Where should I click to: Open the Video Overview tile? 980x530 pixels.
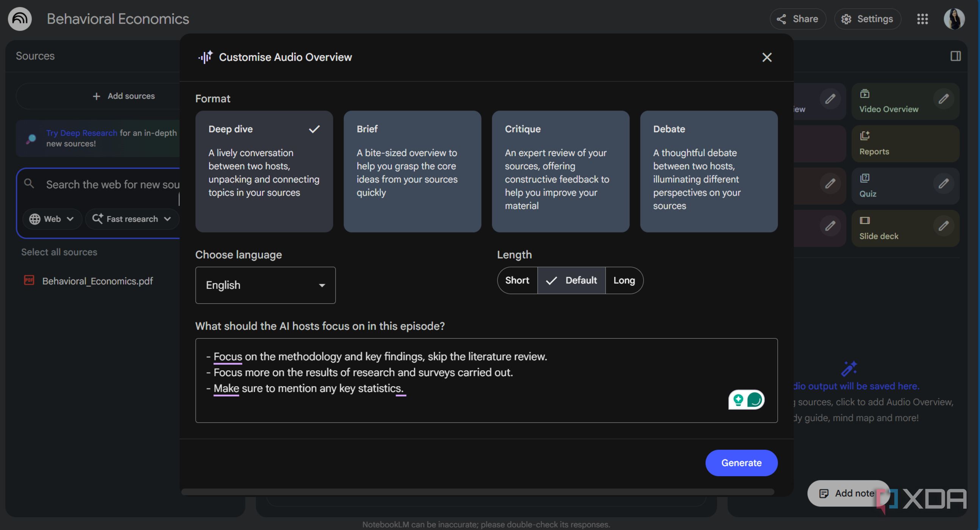point(905,101)
